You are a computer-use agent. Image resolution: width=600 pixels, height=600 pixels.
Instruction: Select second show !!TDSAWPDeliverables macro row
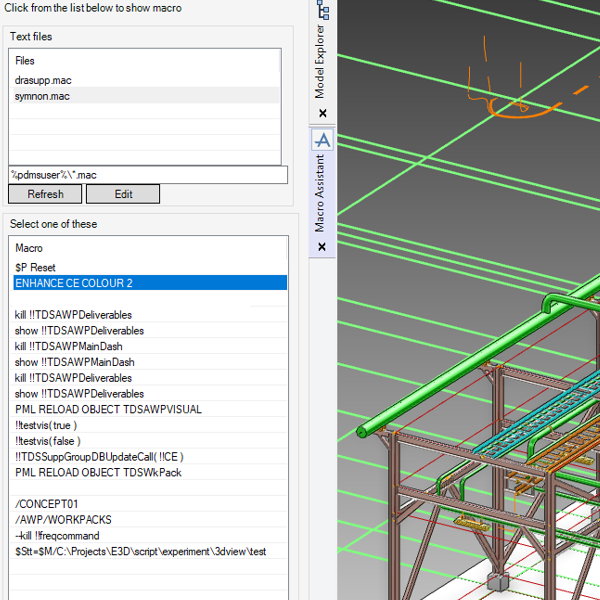coord(150,393)
